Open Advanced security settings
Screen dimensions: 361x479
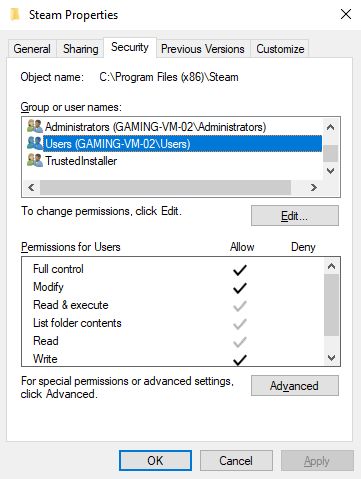(x=295, y=386)
